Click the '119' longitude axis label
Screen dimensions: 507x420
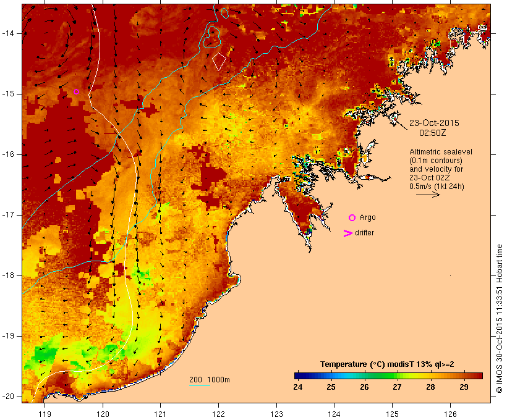[45, 414]
